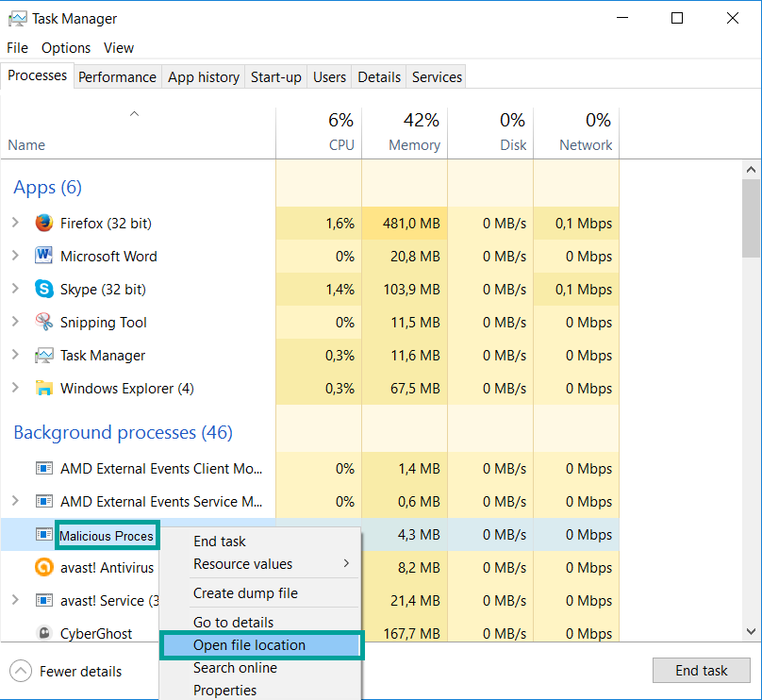
Task: Expand the Windows Explorer (4) entry
Action: pyautogui.click(x=15, y=389)
